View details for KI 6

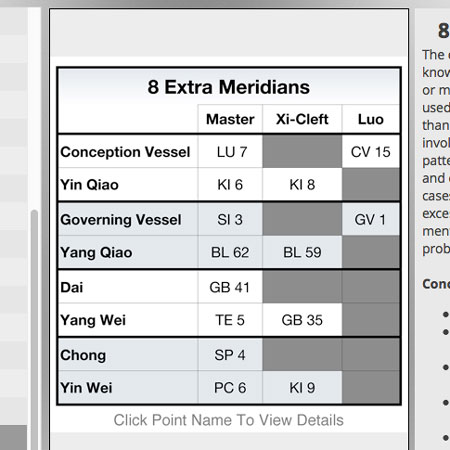tap(230, 185)
